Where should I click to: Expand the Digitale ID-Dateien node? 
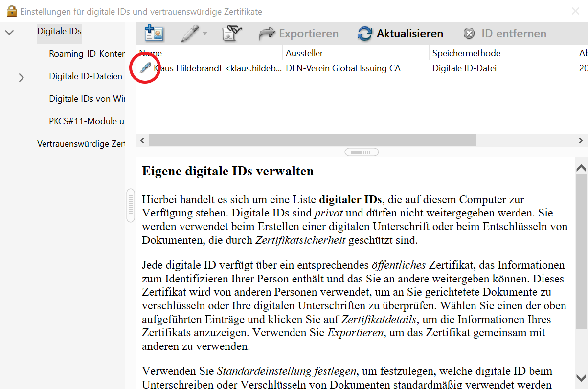tap(21, 77)
